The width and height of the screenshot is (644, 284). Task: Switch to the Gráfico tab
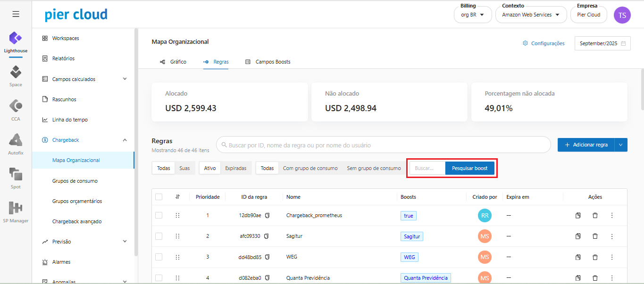tap(173, 62)
